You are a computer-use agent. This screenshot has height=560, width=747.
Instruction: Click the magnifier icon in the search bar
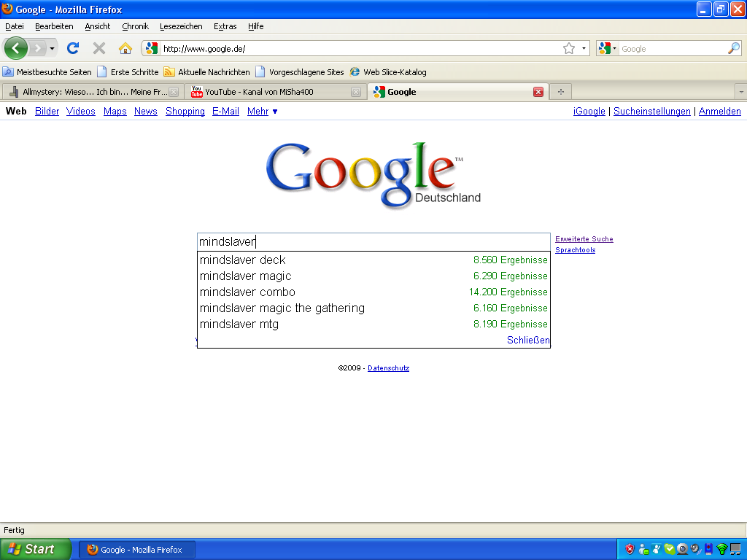click(x=734, y=48)
